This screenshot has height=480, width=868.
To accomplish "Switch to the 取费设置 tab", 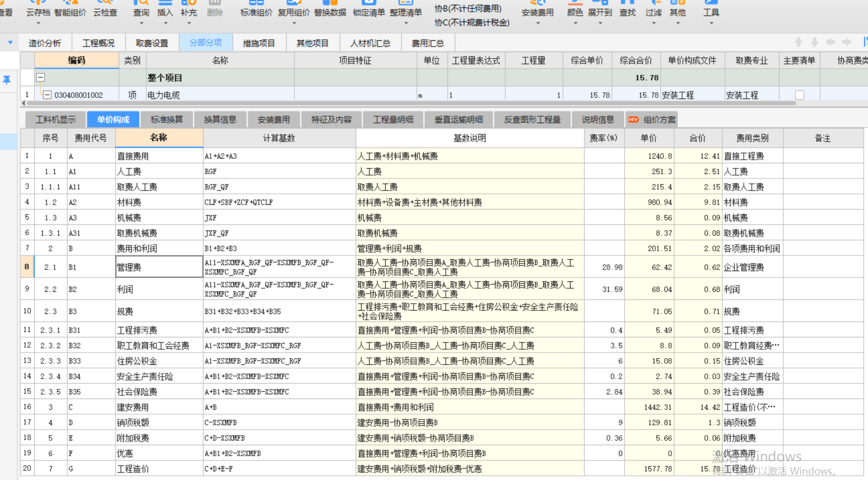I will [x=152, y=43].
